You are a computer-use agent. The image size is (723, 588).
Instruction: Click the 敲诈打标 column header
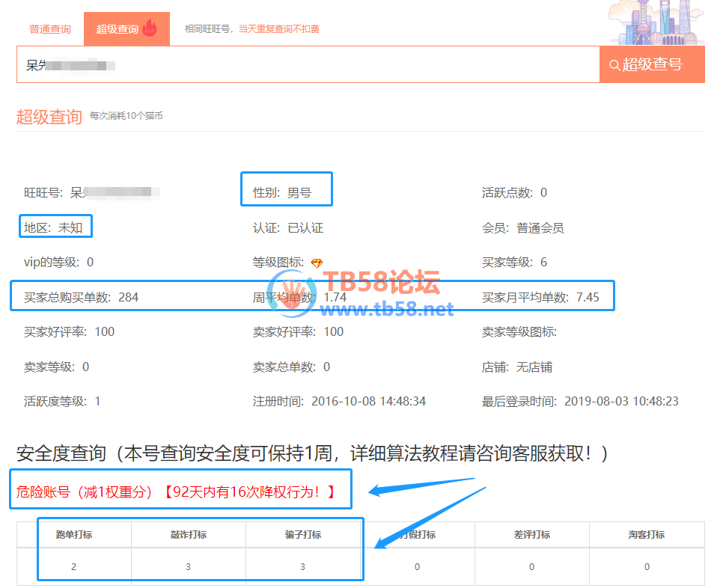[188, 535]
